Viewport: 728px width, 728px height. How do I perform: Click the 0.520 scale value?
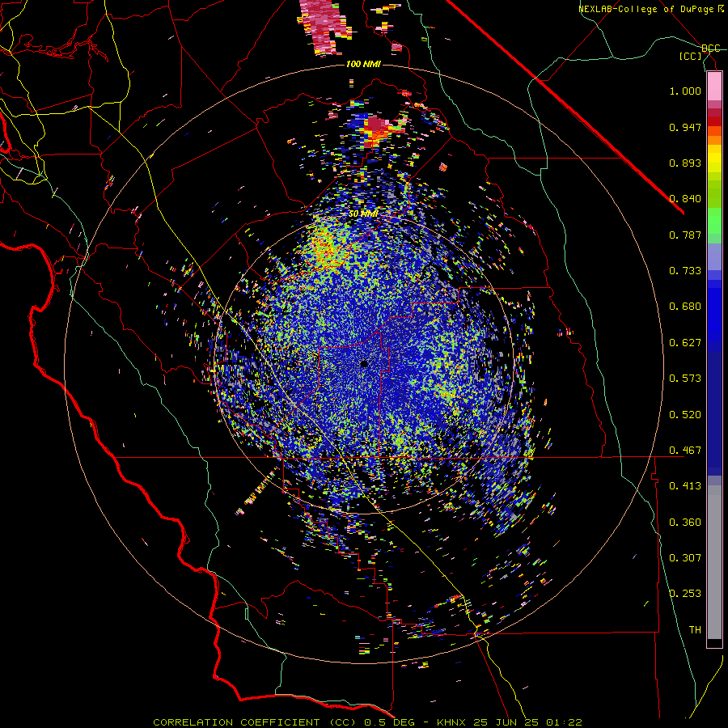(x=685, y=415)
